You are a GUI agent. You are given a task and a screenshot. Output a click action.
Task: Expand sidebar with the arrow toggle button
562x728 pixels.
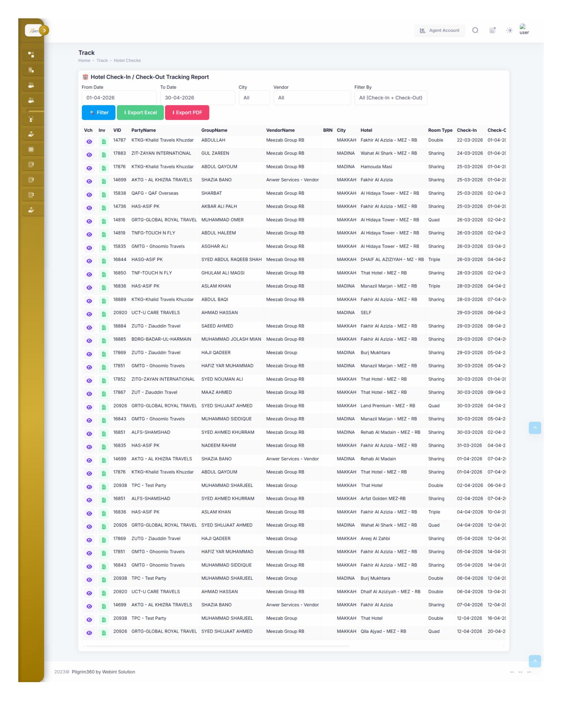pos(44,30)
